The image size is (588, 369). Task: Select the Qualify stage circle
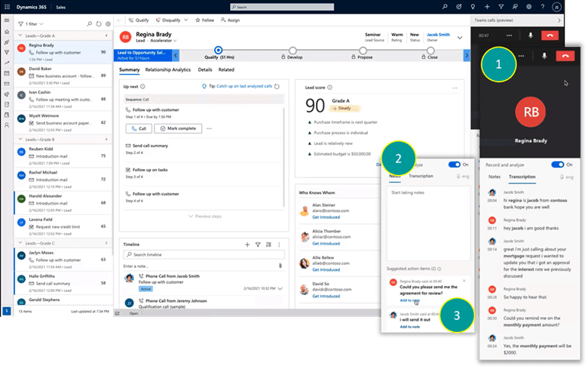tap(219, 50)
